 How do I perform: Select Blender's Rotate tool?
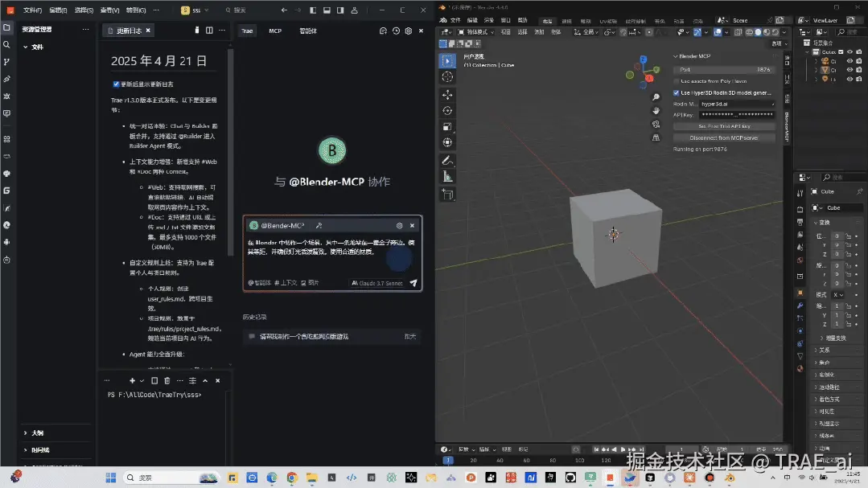pyautogui.click(x=447, y=111)
